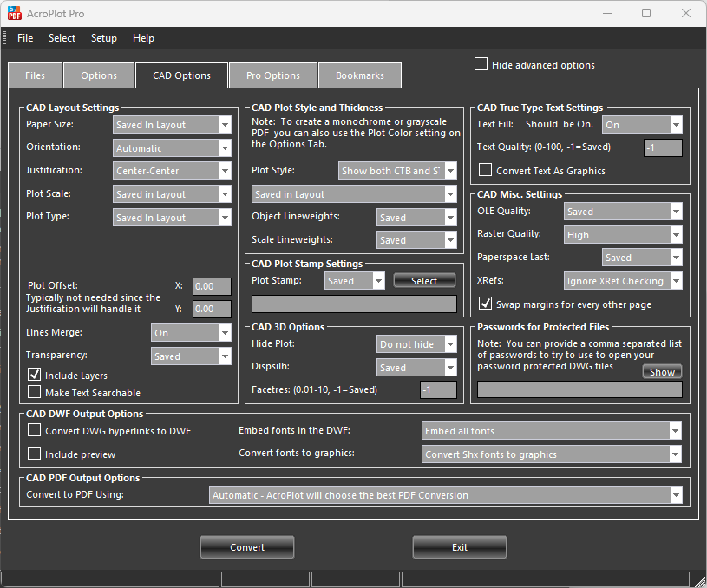Open the Plot Style filter dropdown

click(397, 171)
